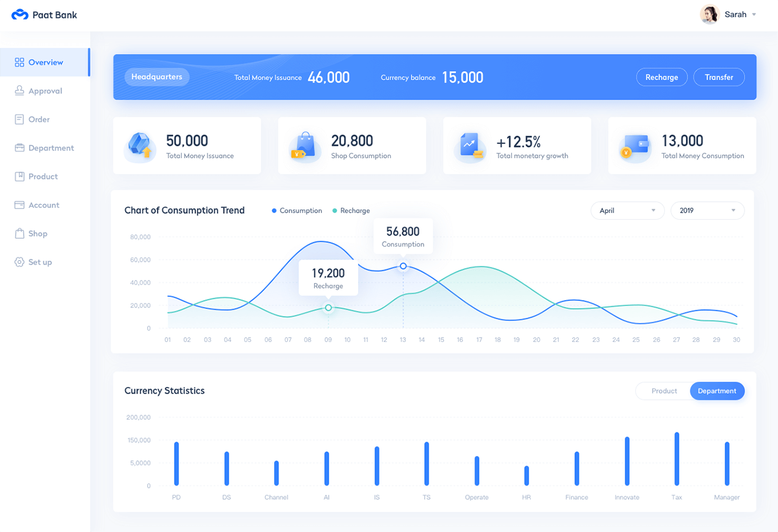Click the Operate department bar
This screenshot has height=532, width=778.
(x=477, y=471)
